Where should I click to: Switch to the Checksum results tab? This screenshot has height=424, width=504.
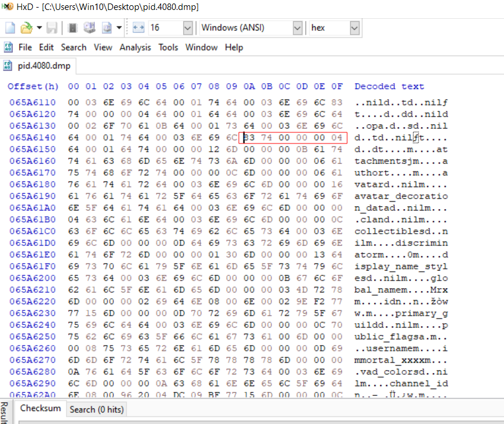pyautogui.click(x=40, y=408)
